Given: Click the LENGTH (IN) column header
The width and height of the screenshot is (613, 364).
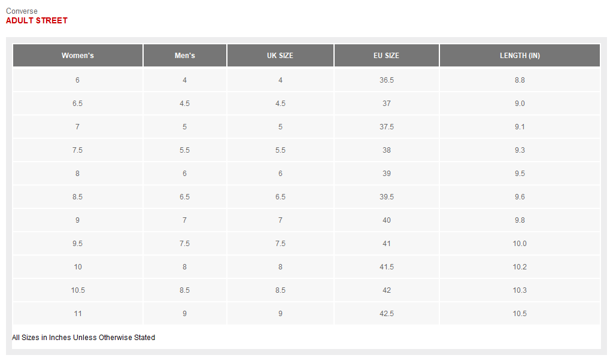Looking at the screenshot, I should 520,56.
